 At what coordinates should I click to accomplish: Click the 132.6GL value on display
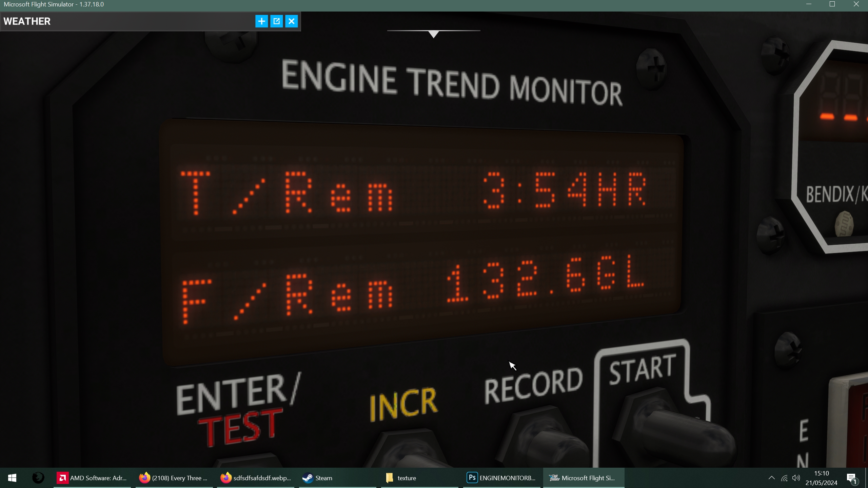[x=545, y=279]
